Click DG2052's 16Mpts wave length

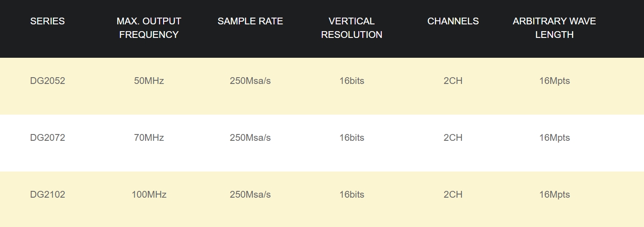pyautogui.click(x=554, y=81)
